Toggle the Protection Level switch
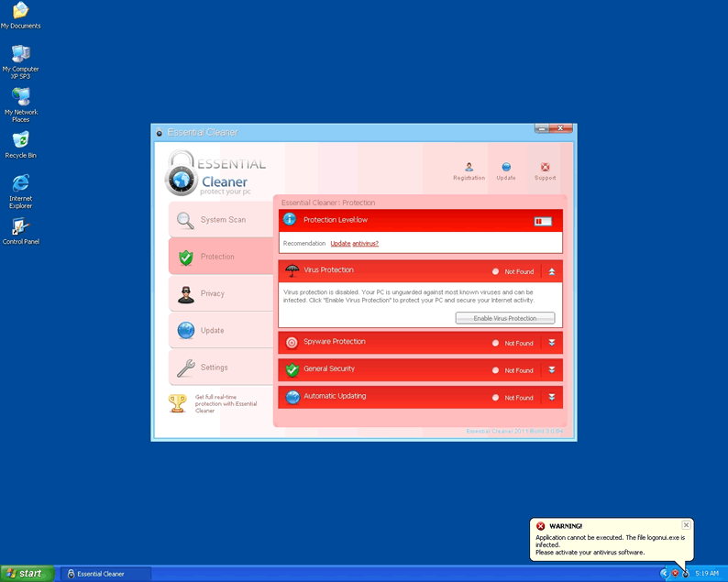 point(543,221)
